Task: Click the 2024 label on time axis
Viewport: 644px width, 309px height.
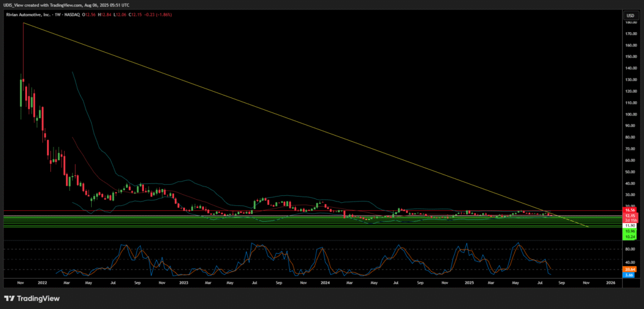Action: (325, 283)
